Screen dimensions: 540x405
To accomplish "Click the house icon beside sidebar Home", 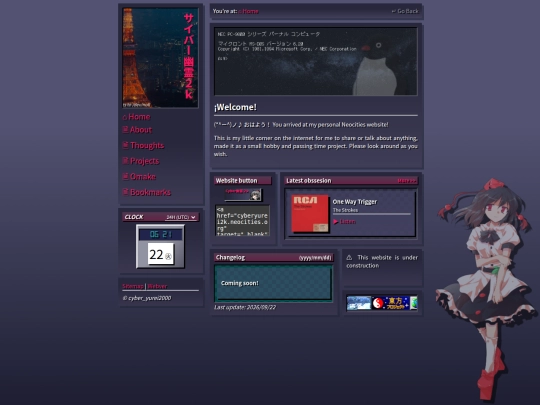I will tap(125, 117).
